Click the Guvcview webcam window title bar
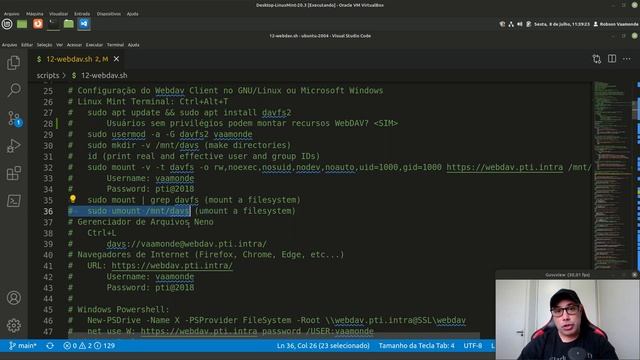 (x=567, y=275)
